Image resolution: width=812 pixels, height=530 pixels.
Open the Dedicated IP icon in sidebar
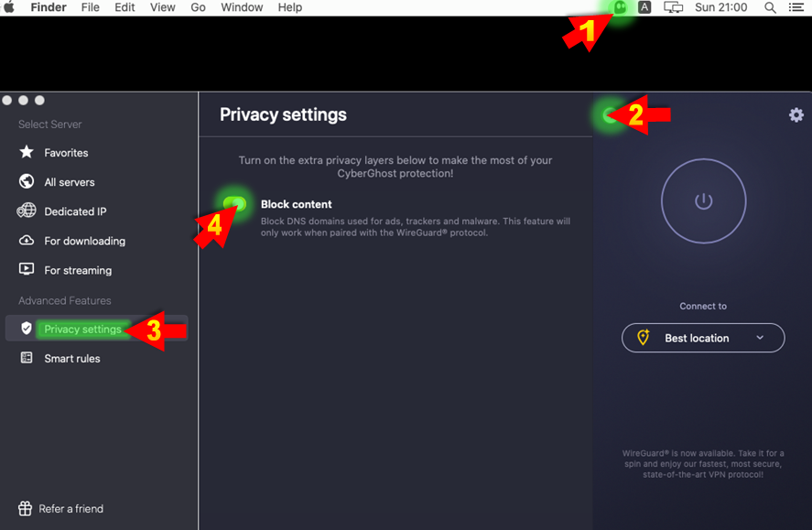[27, 211]
